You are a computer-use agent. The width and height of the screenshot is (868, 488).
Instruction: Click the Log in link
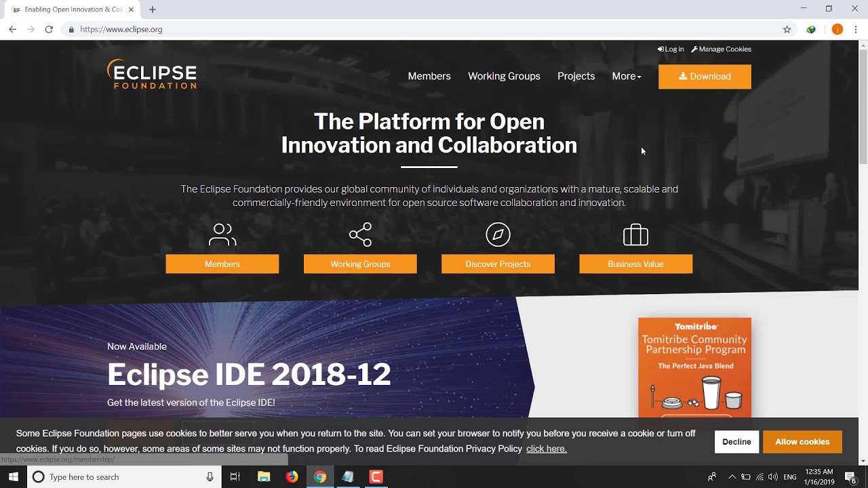coord(671,49)
